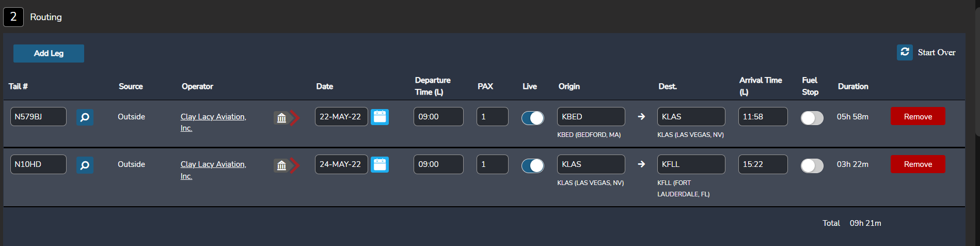The width and height of the screenshot is (980, 246).
Task: Remove the KBED to KLAS leg
Action: click(918, 116)
